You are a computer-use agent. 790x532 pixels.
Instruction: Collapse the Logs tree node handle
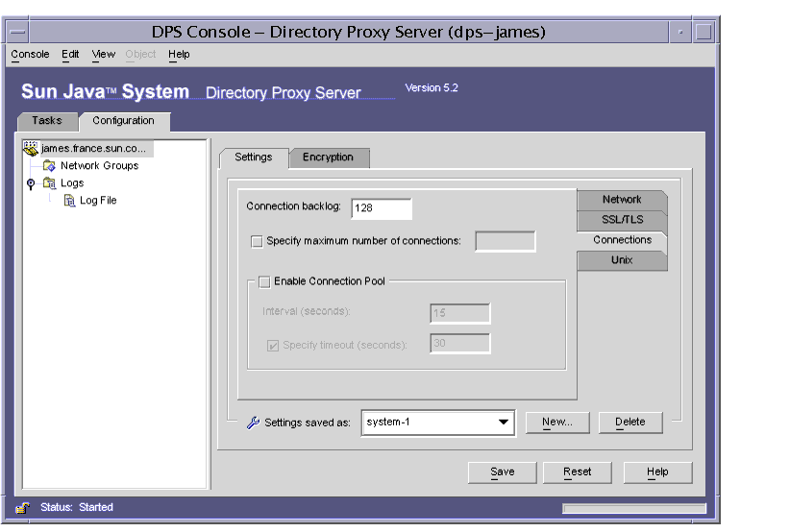coord(31,183)
